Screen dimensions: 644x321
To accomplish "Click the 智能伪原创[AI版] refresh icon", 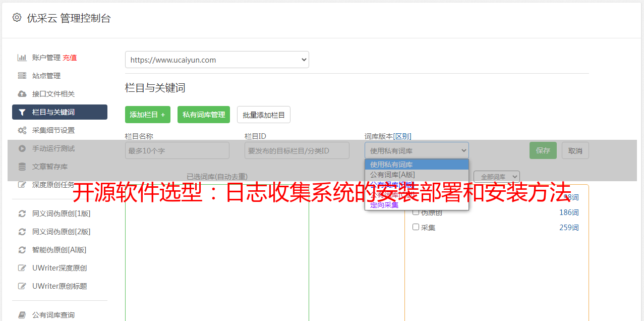I will (x=22, y=250).
